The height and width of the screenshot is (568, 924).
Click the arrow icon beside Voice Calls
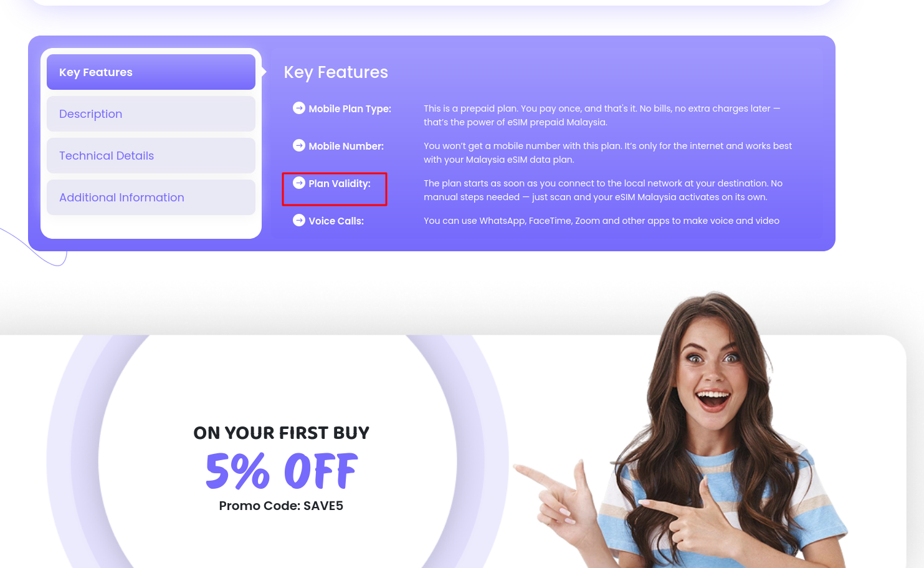point(299,220)
